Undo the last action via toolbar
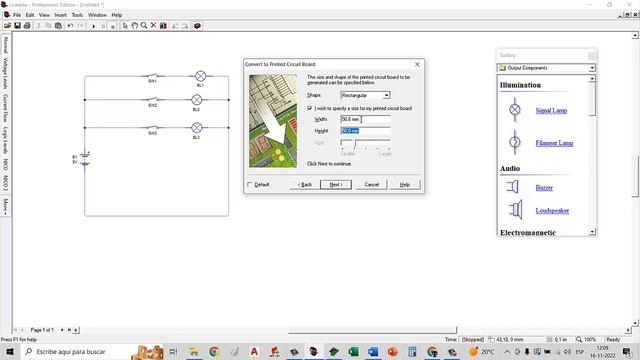Screen dimensions: 640x360 [x=70, y=25]
